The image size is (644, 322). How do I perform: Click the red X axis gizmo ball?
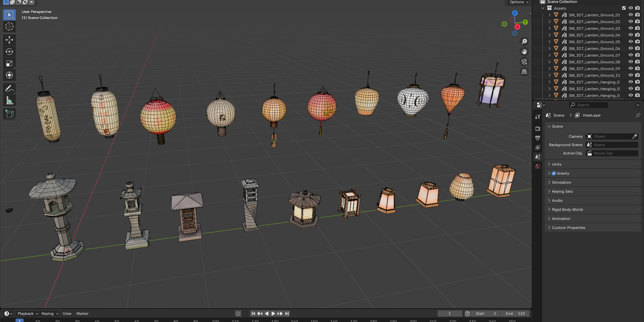[x=517, y=26]
